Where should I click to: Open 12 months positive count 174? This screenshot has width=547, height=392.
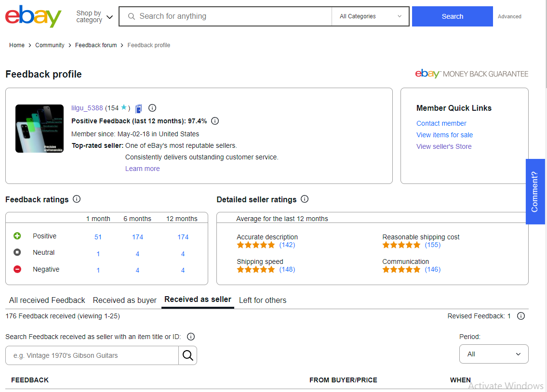pos(183,237)
